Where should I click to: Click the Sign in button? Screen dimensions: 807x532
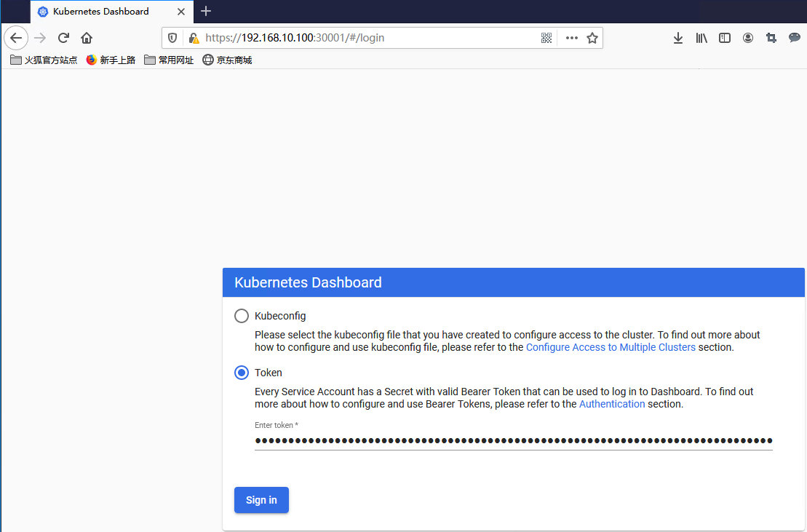pyautogui.click(x=261, y=500)
